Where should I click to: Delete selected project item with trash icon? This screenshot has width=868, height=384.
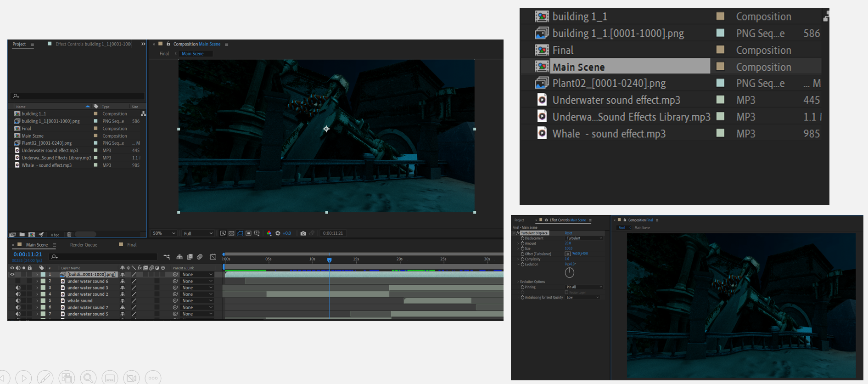pyautogui.click(x=69, y=234)
